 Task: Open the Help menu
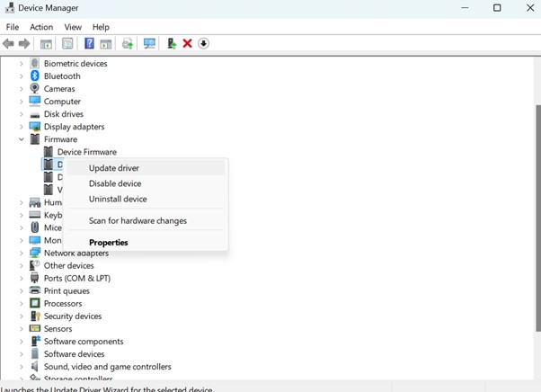tap(101, 27)
